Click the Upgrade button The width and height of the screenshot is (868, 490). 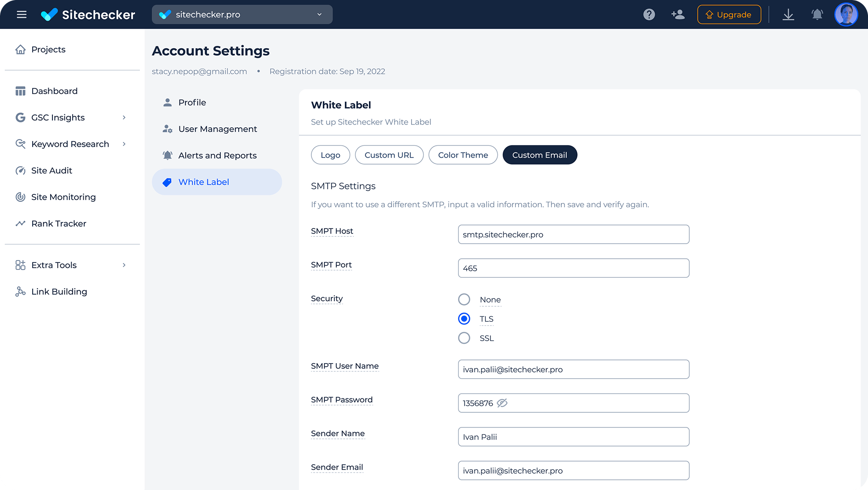click(x=729, y=15)
